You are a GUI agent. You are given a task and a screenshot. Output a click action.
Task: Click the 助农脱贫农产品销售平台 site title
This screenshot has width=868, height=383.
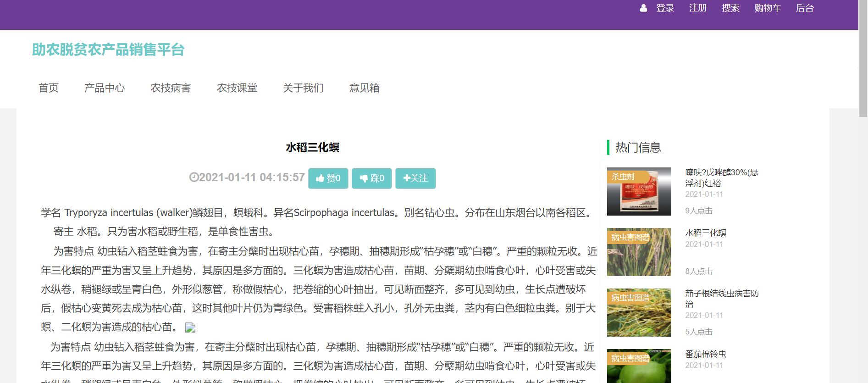[108, 50]
